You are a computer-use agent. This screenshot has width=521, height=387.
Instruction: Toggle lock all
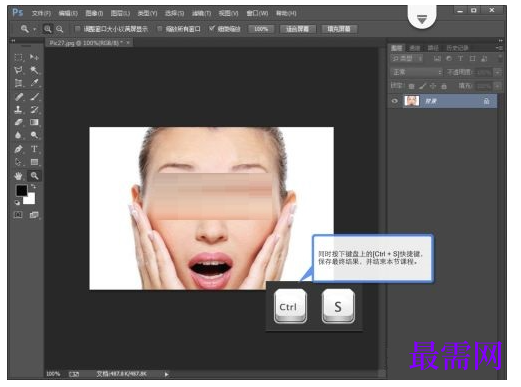(x=444, y=86)
